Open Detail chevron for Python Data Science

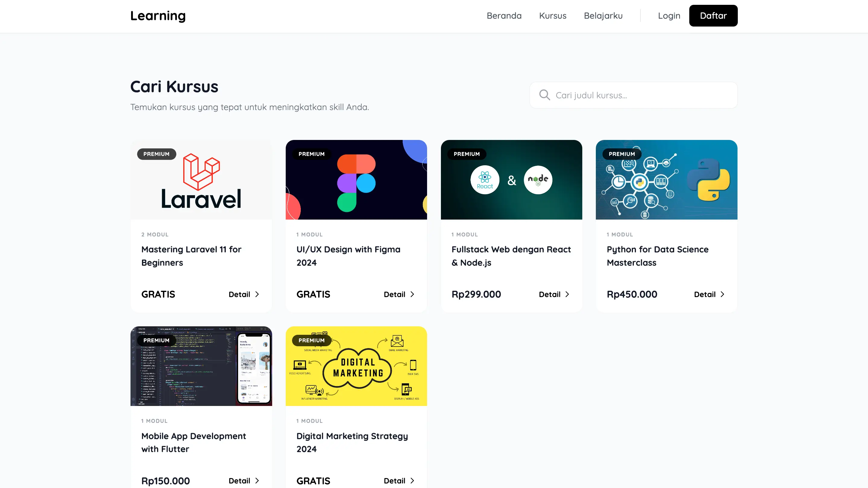pyautogui.click(x=722, y=294)
